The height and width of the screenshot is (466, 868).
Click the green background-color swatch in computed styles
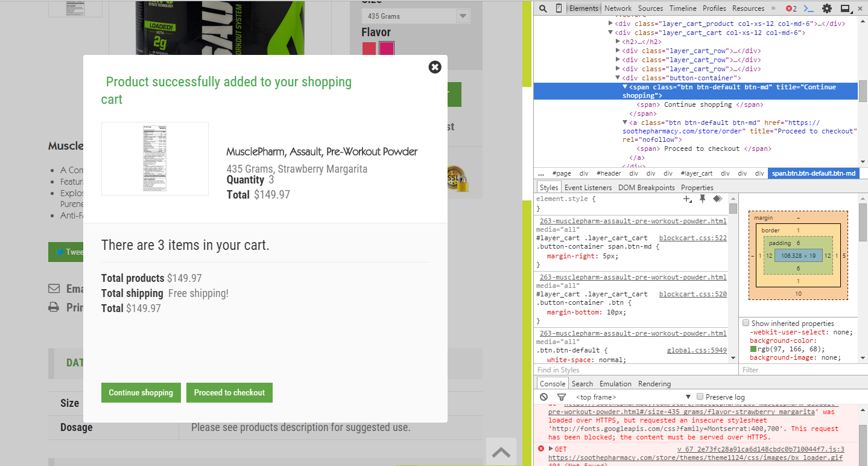pyautogui.click(x=753, y=349)
